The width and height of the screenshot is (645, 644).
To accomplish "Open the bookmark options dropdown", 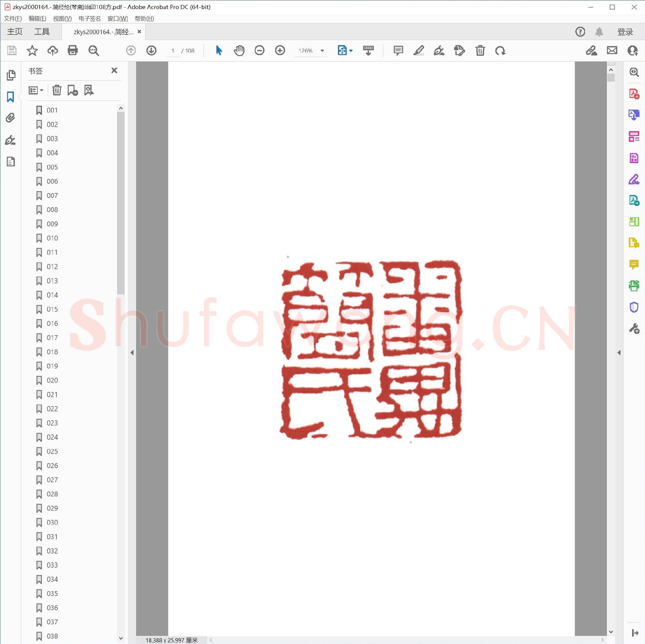I will point(36,90).
